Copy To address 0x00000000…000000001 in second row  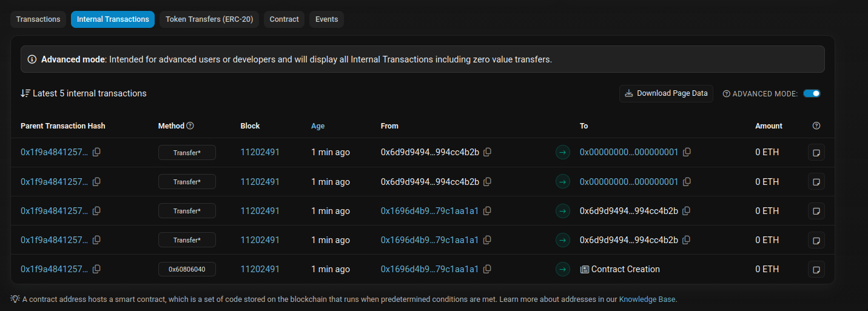(687, 181)
